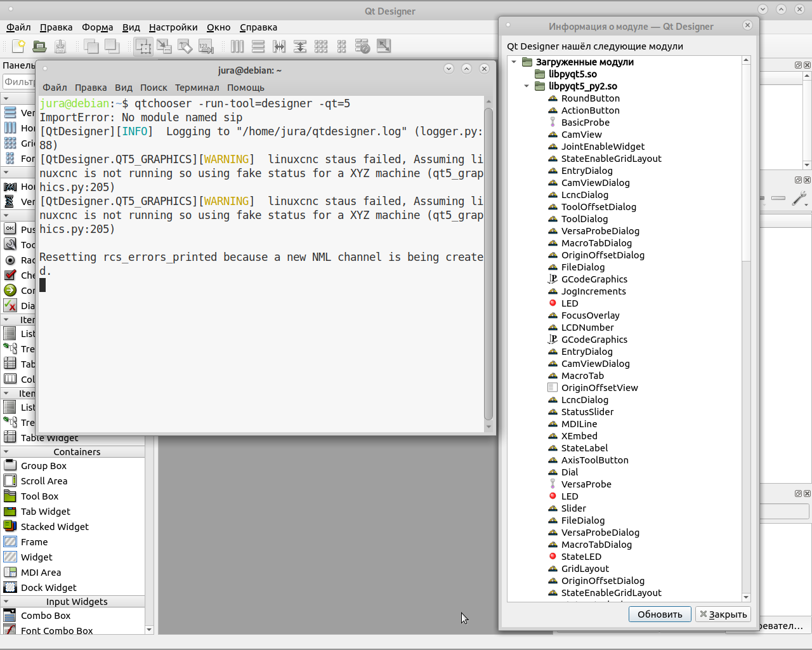Viewport: 812px width, 650px height.
Task: Open Поиск menu in terminal window
Action: (x=154, y=88)
